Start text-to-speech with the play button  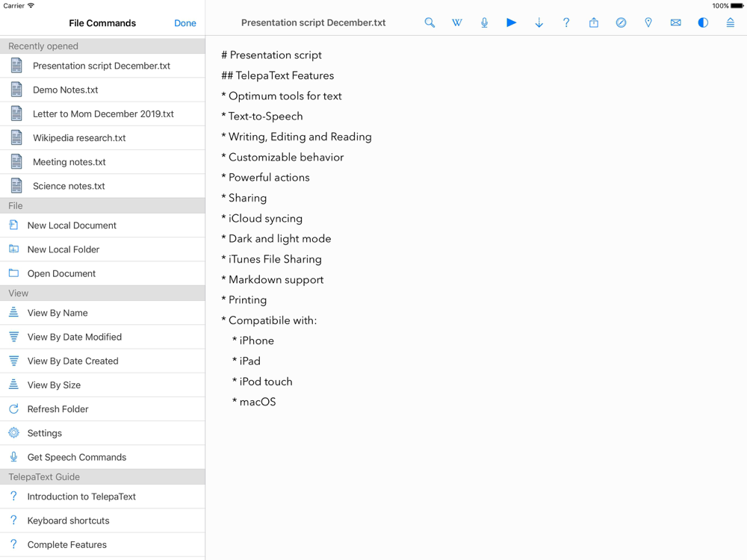click(511, 22)
